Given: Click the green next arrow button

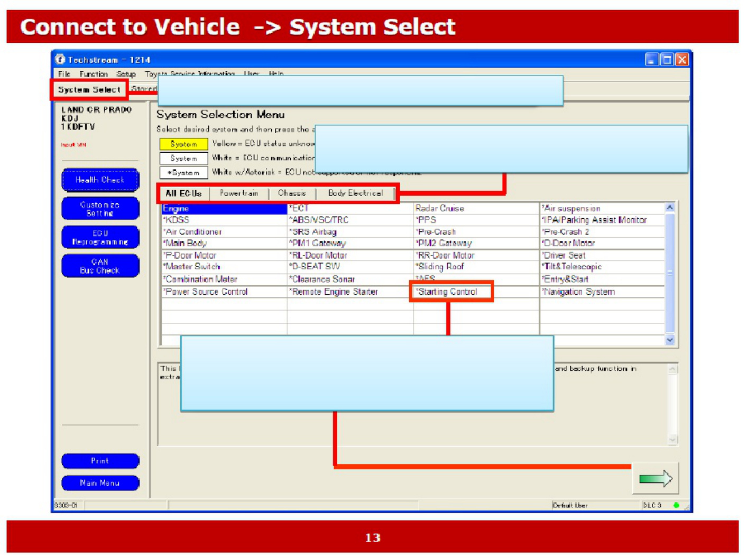Looking at the screenshot, I should click(x=656, y=479).
